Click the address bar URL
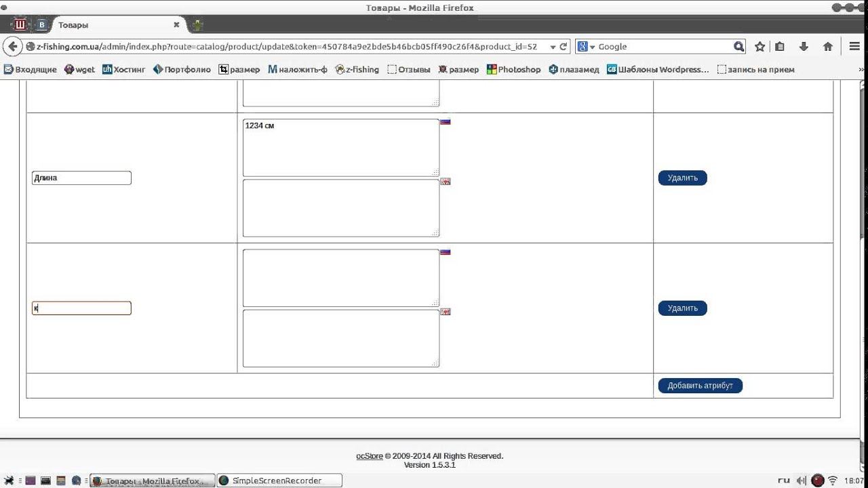Image resolution: width=868 pixels, height=488 pixels. point(286,47)
